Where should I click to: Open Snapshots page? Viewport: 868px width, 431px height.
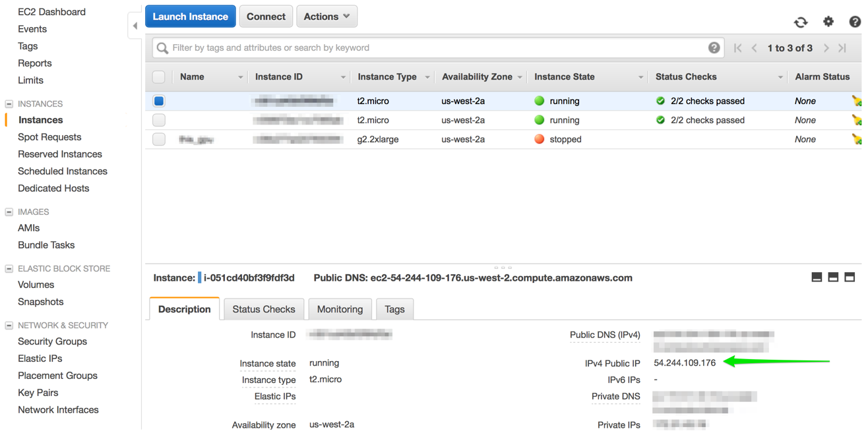pyautogui.click(x=40, y=302)
